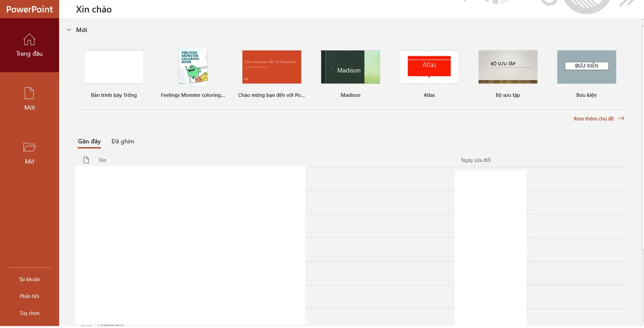
Task: Create a Bản trình bày Trống presentation
Action: point(114,67)
